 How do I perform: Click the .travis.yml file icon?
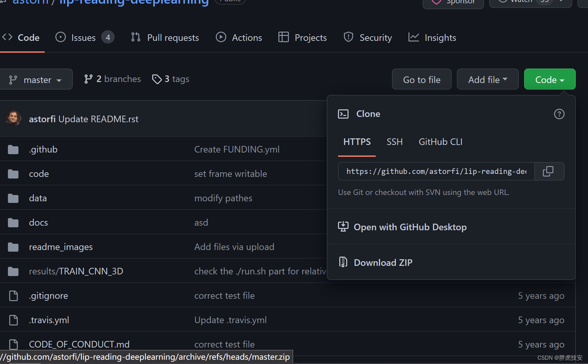click(x=14, y=320)
